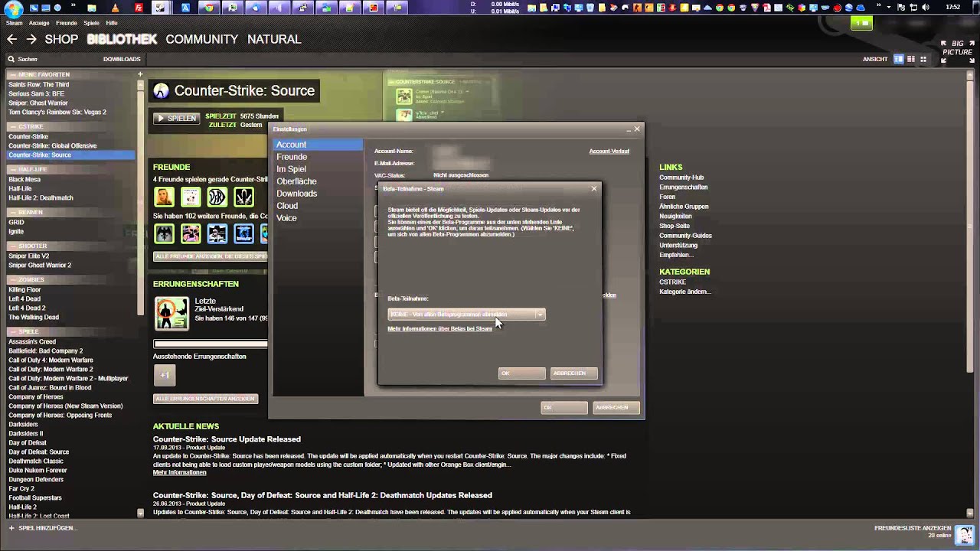Screen dimensions: 980x551
Task: Go to the Community tab
Action: coord(201,39)
